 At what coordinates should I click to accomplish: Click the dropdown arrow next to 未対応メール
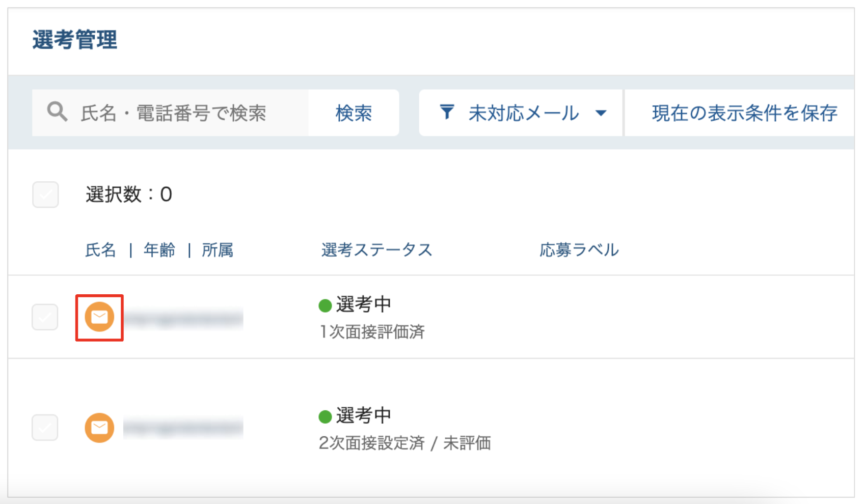tap(601, 113)
